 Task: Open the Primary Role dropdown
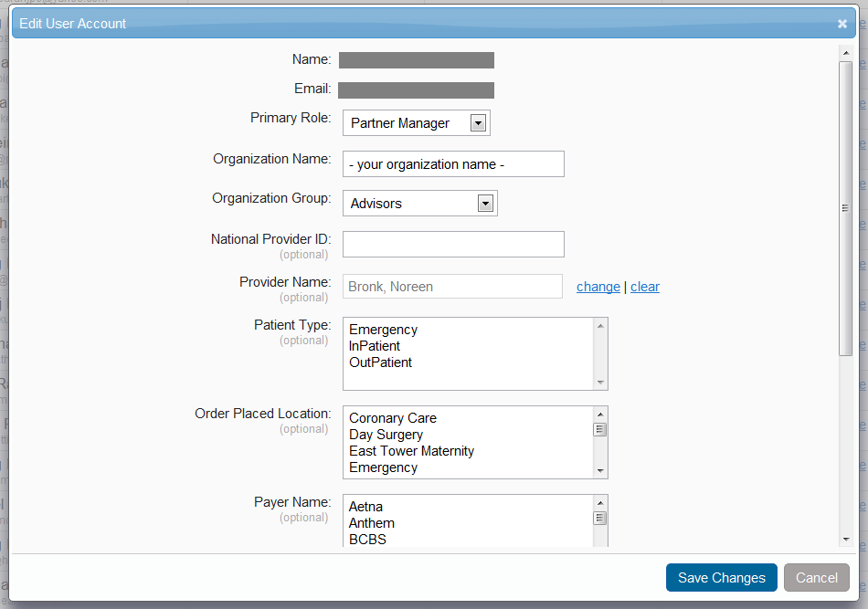point(478,123)
